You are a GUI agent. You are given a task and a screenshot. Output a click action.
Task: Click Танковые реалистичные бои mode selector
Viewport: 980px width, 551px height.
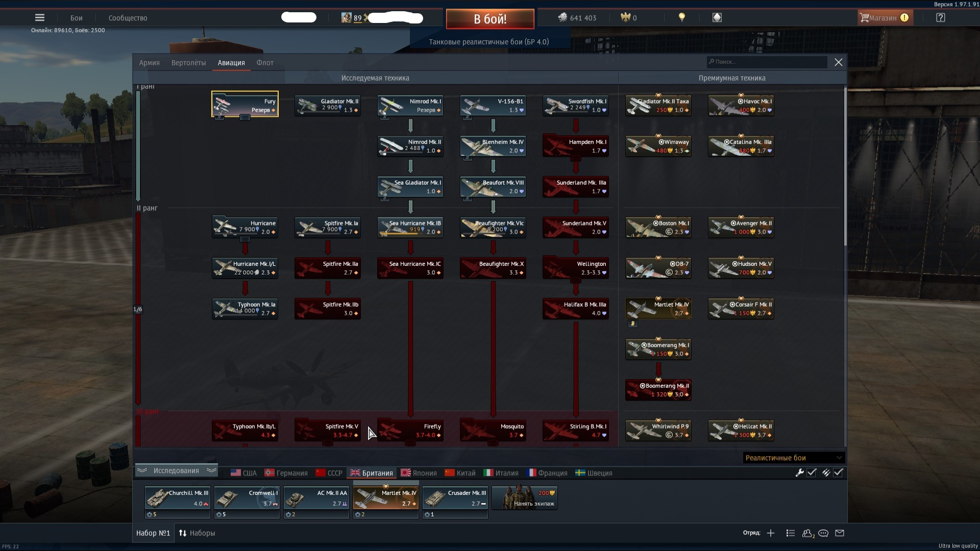tap(489, 42)
